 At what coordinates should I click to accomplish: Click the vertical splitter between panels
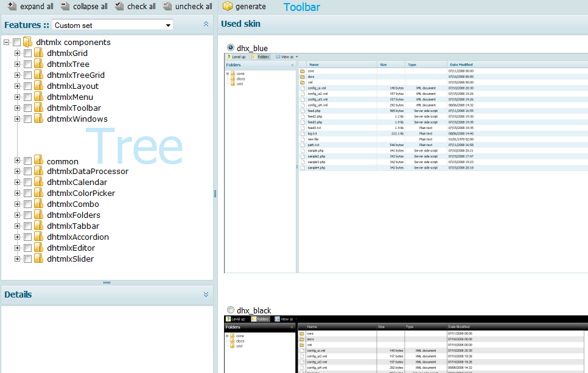215,193
